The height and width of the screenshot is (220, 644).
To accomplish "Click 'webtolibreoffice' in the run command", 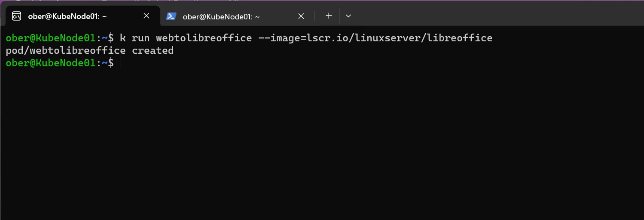I will click(x=204, y=38).
